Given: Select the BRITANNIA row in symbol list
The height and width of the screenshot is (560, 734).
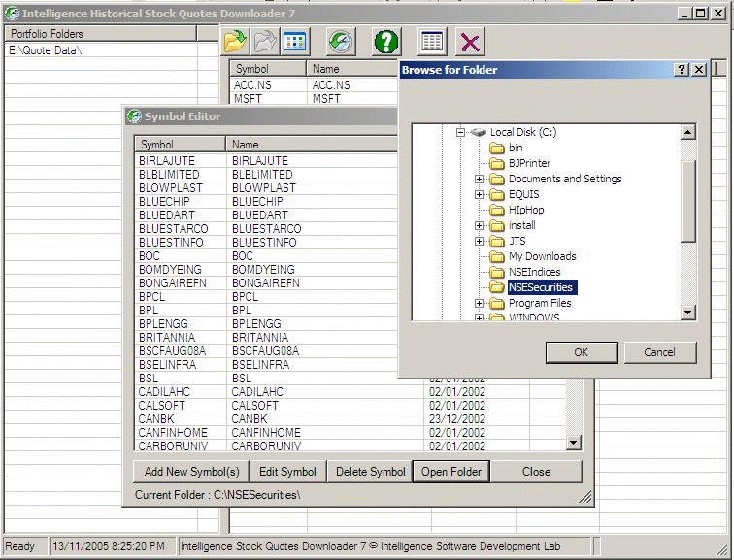Looking at the screenshot, I should click(x=167, y=338).
